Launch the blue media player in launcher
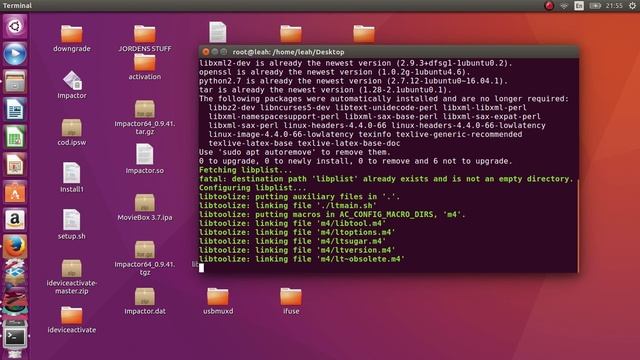This screenshot has width=640, height=360. point(15,54)
